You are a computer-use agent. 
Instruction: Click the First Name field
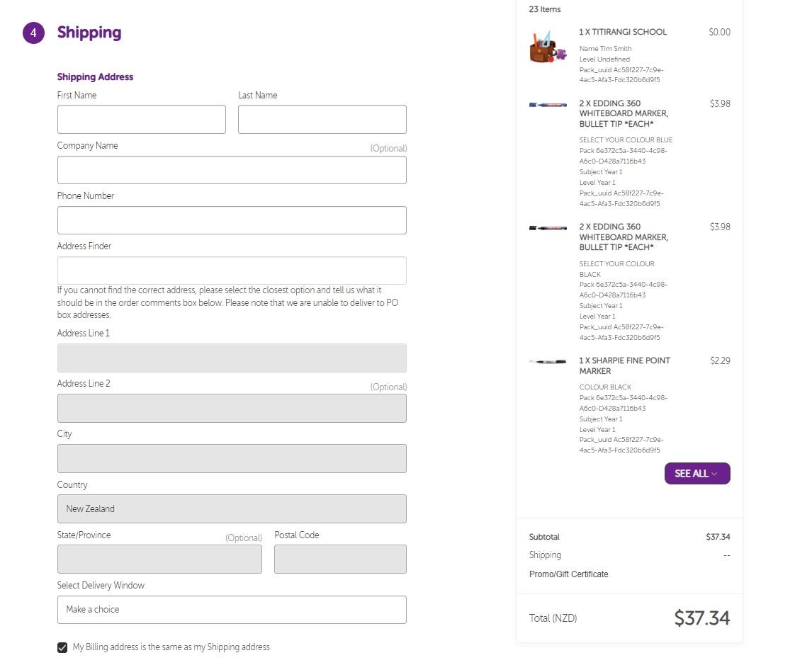coord(142,120)
